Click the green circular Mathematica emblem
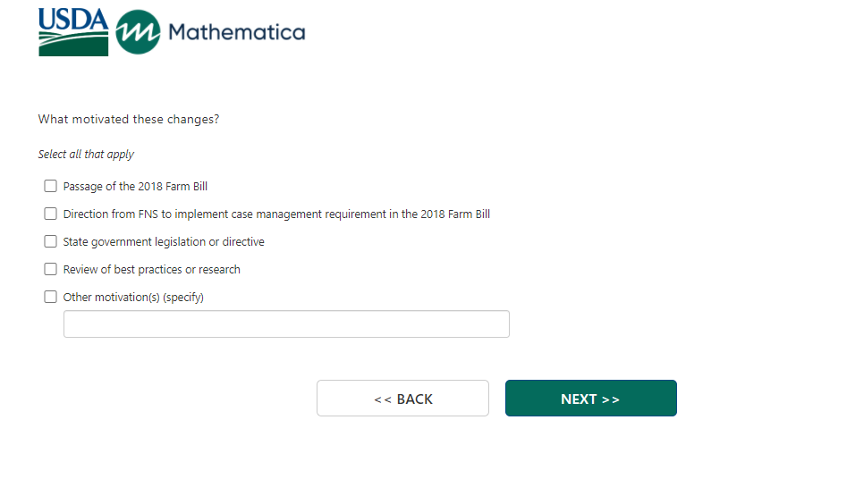The image size is (855, 504). 139,33
